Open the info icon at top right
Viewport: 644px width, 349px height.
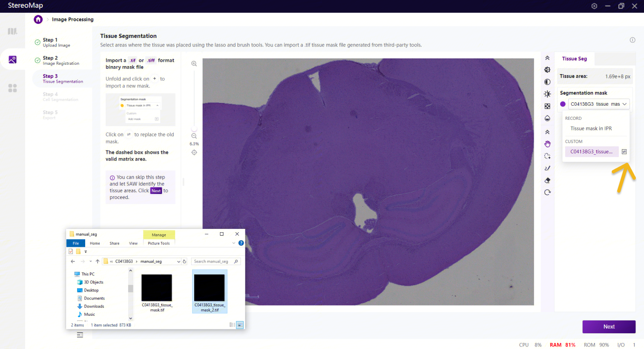click(632, 40)
